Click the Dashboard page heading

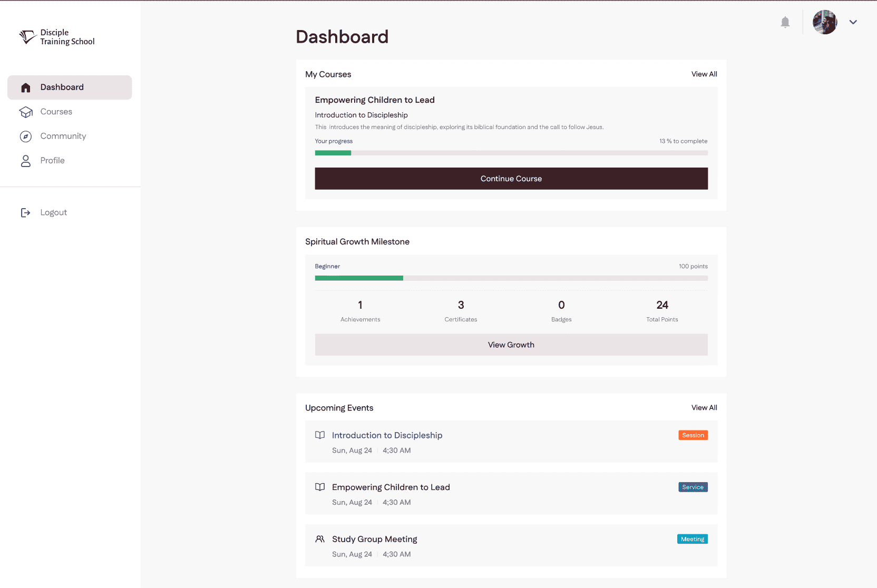[342, 37]
